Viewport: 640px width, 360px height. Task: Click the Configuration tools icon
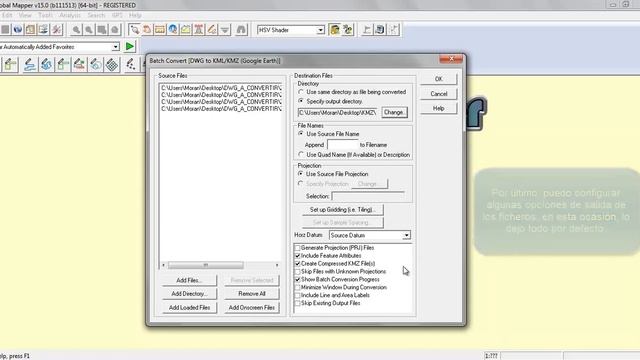tap(57, 29)
